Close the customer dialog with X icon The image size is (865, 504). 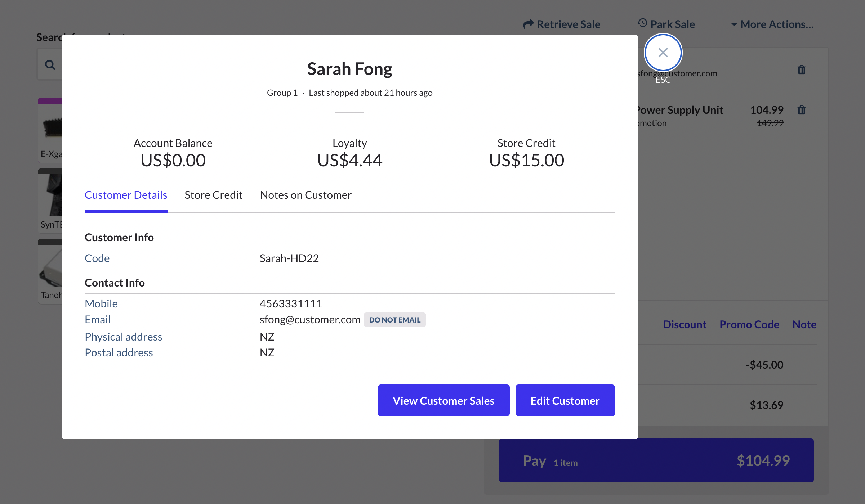point(663,53)
